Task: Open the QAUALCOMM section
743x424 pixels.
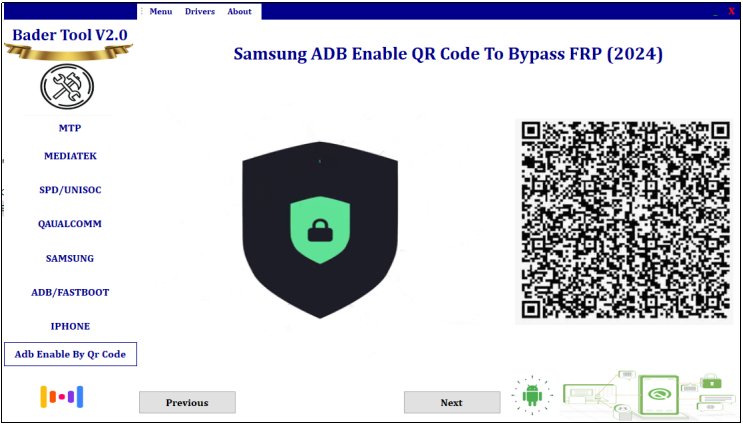Action: (x=70, y=224)
